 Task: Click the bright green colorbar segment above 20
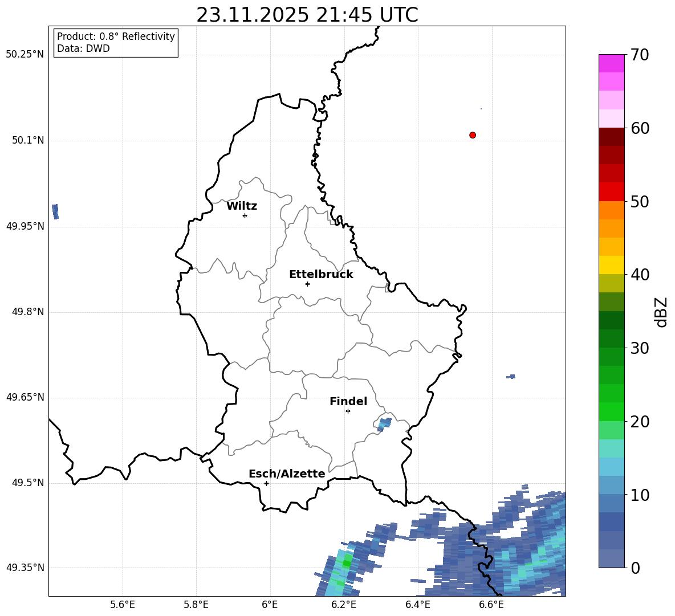[611, 411]
